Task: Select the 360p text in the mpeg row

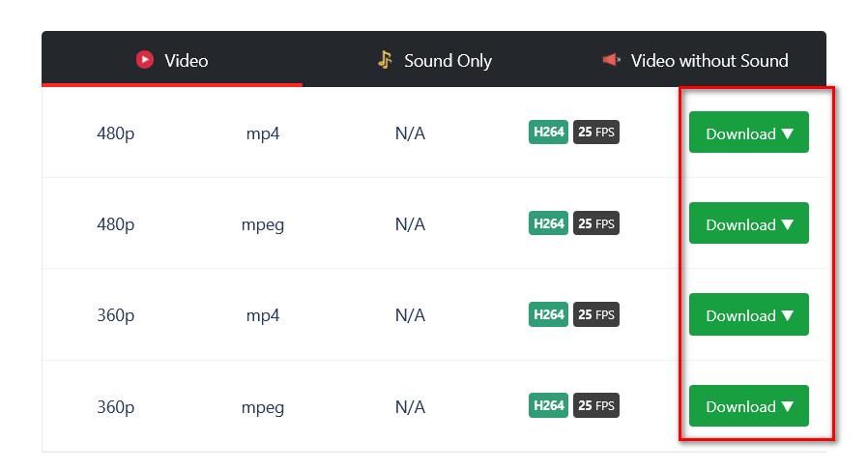Action: [x=116, y=407]
